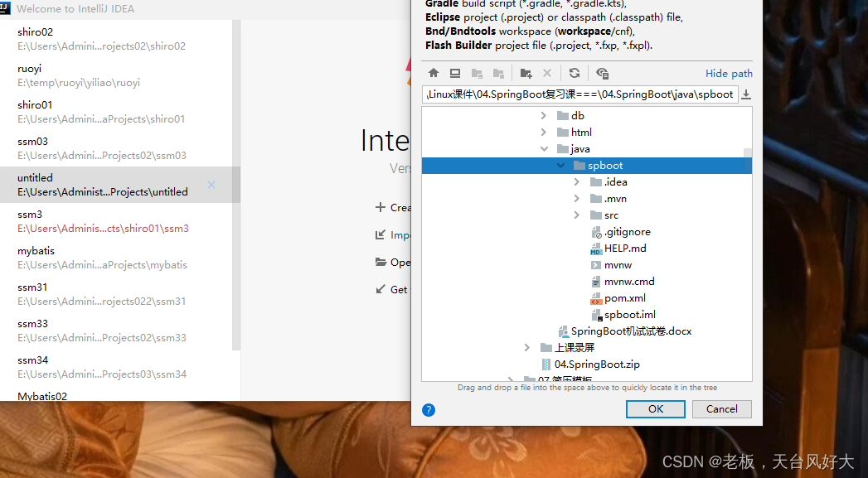Image resolution: width=868 pixels, height=478 pixels.
Task: Click Create New Project on welcome screen
Action: pyautogui.click(x=393, y=207)
